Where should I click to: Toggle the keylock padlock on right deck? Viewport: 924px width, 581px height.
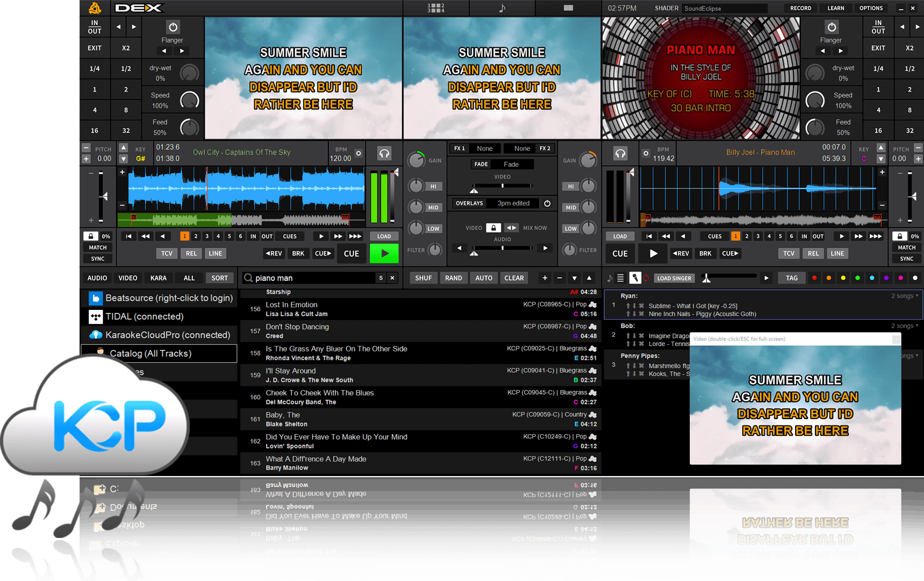[x=900, y=236]
